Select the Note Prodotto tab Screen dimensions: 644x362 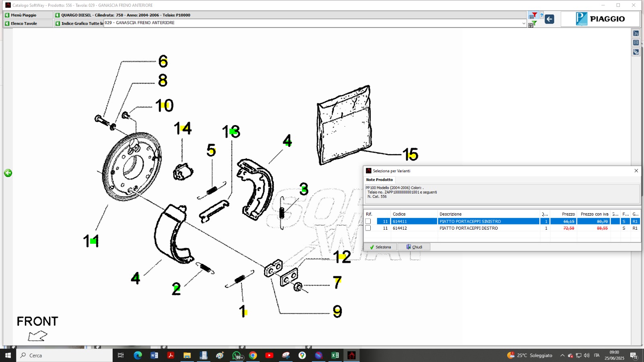[379, 180]
